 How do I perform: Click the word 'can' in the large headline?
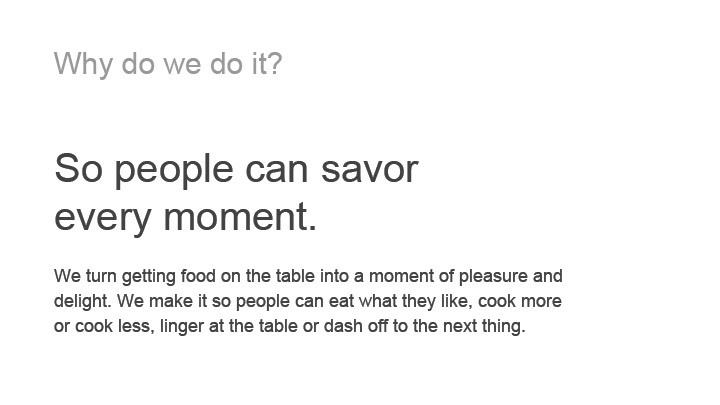277,169
